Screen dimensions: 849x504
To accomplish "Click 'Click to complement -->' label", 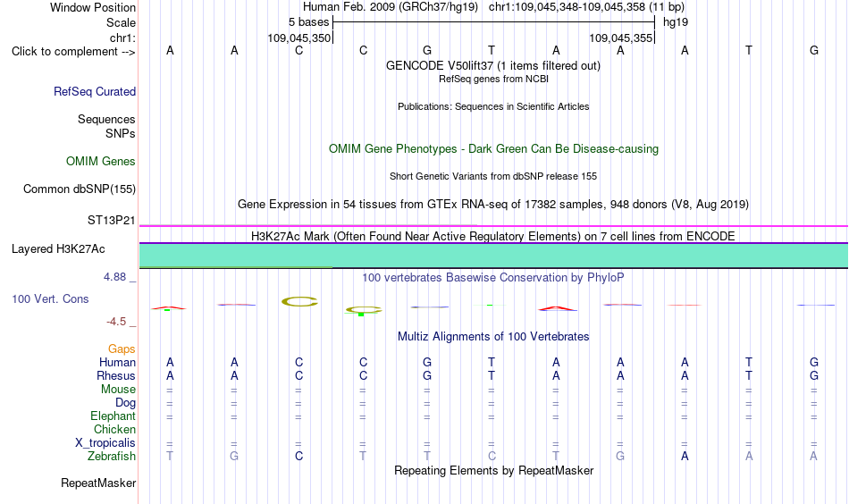I will click(73, 52).
